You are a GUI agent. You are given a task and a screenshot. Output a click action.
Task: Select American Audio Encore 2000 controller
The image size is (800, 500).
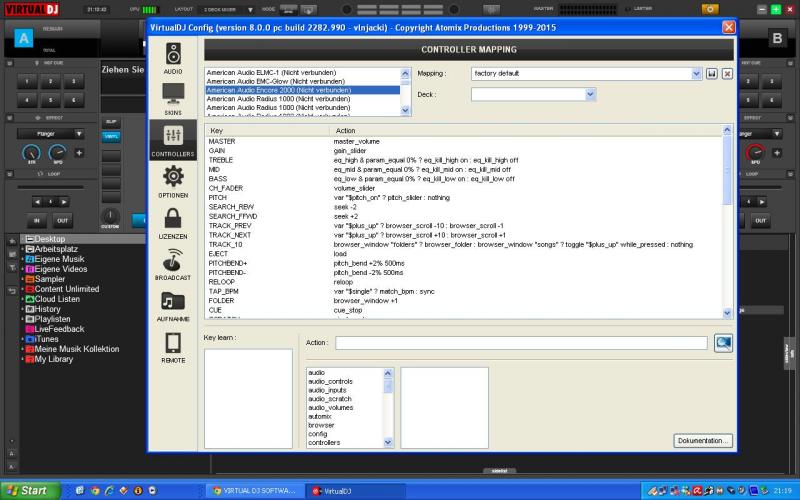point(303,90)
